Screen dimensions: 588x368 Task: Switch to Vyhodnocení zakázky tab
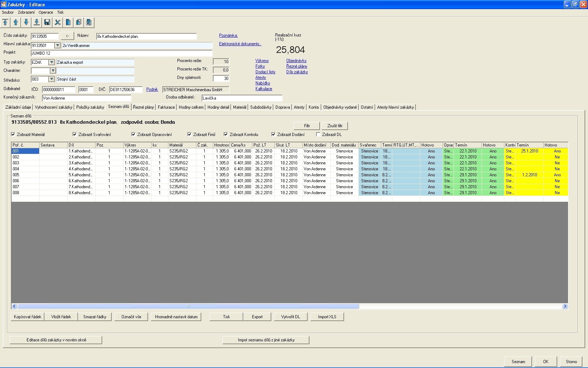coord(54,107)
